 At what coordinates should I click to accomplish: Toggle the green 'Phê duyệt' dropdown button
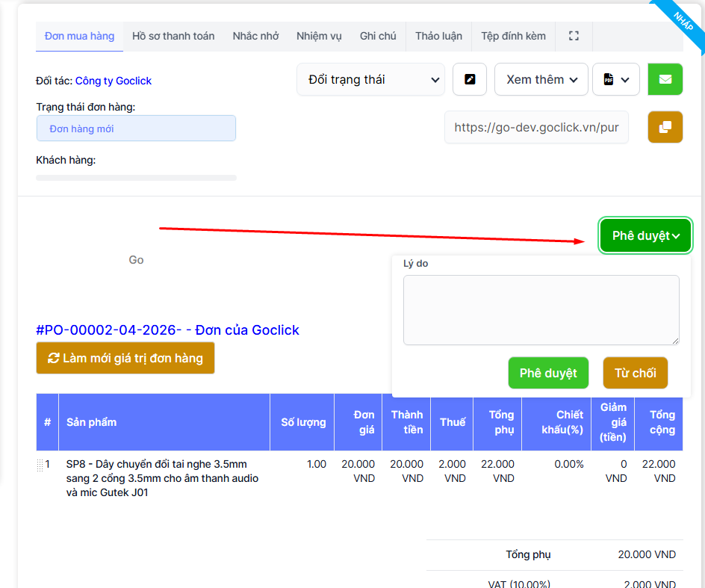click(x=645, y=236)
